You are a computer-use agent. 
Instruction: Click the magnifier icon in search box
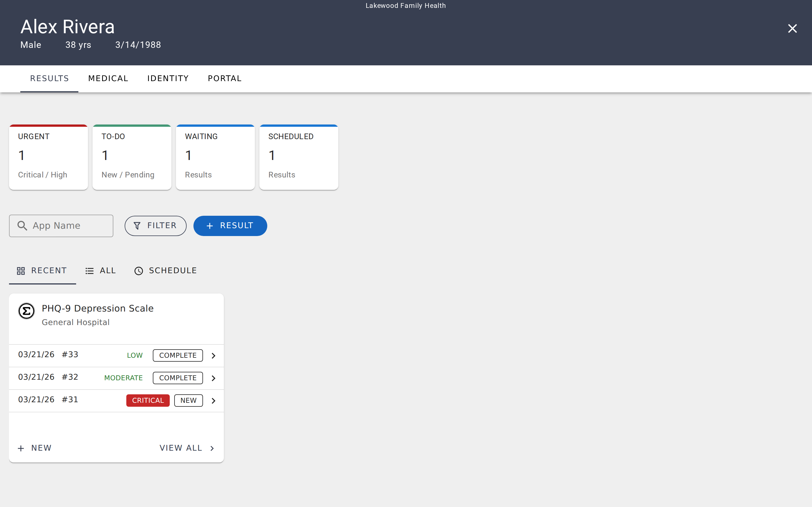coord(22,226)
